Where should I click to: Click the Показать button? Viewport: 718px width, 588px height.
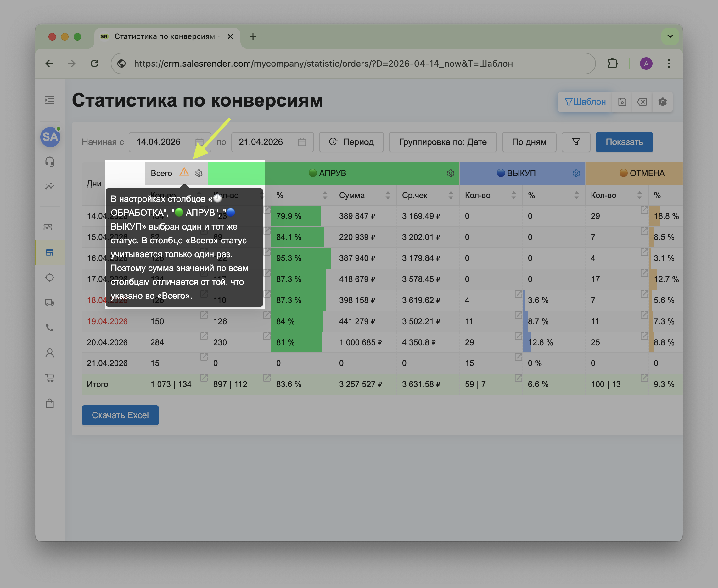click(624, 142)
